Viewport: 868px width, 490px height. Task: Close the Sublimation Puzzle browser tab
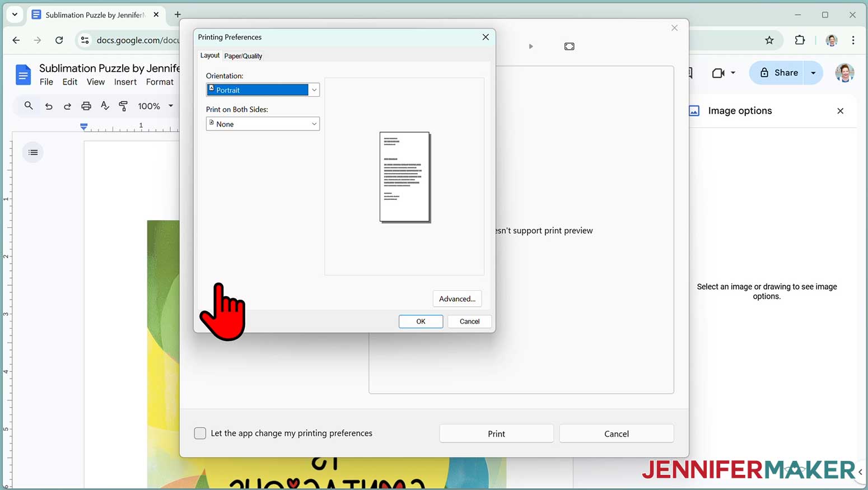click(x=156, y=15)
